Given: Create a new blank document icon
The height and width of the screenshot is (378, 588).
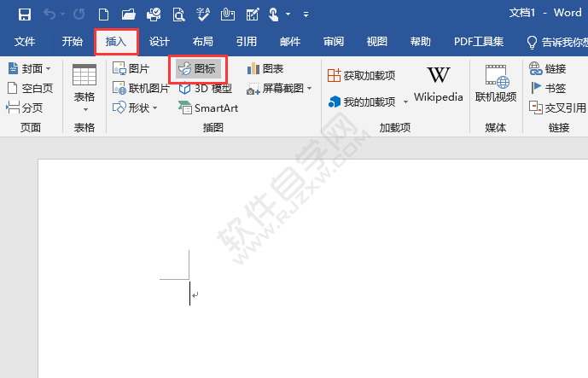Looking at the screenshot, I should [x=103, y=15].
